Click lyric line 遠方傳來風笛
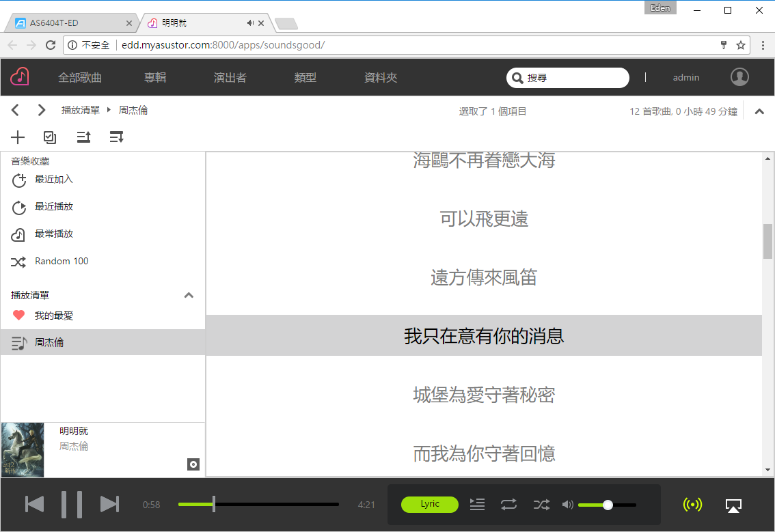 click(484, 277)
